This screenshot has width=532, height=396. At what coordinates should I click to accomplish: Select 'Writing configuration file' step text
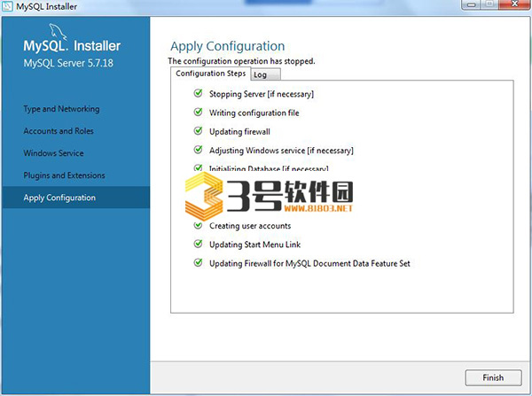pyautogui.click(x=254, y=113)
